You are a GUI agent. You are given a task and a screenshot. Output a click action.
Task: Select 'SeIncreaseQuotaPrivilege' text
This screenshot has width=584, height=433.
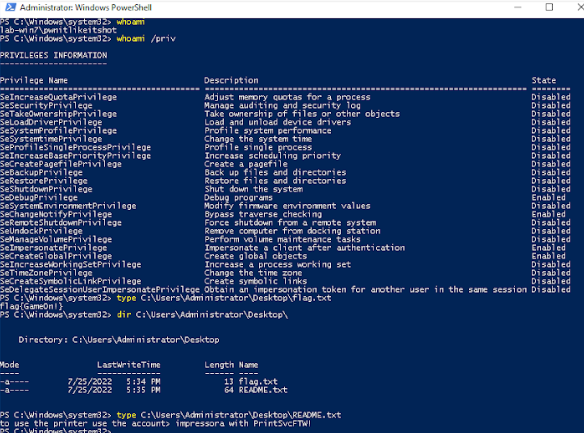coord(58,97)
